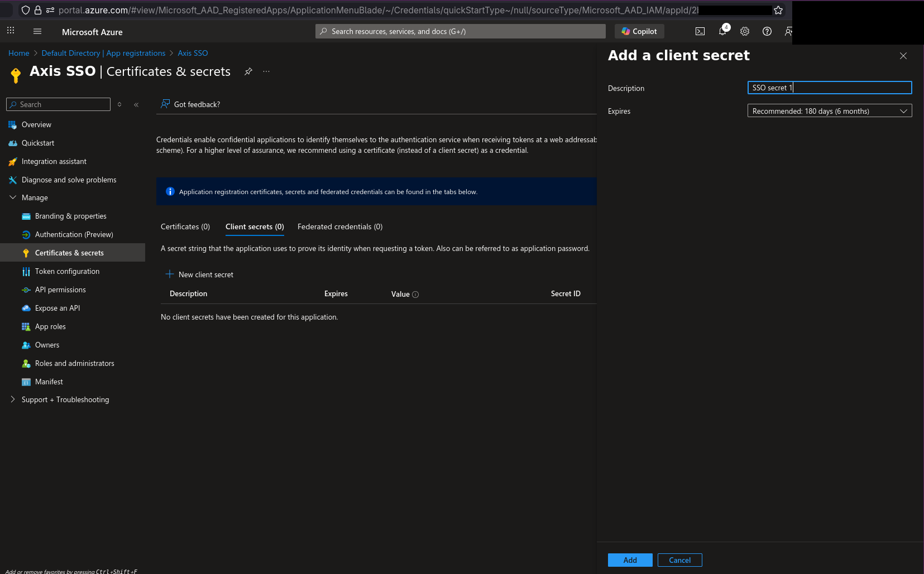This screenshot has width=924, height=574.
Task: Click the Add button to create the secret
Action: (630, 559)
